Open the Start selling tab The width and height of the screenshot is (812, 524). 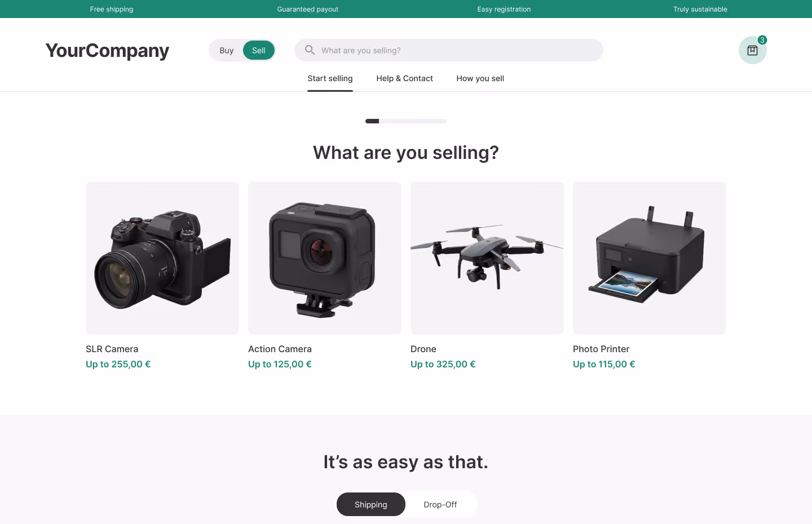pos(330,78)
